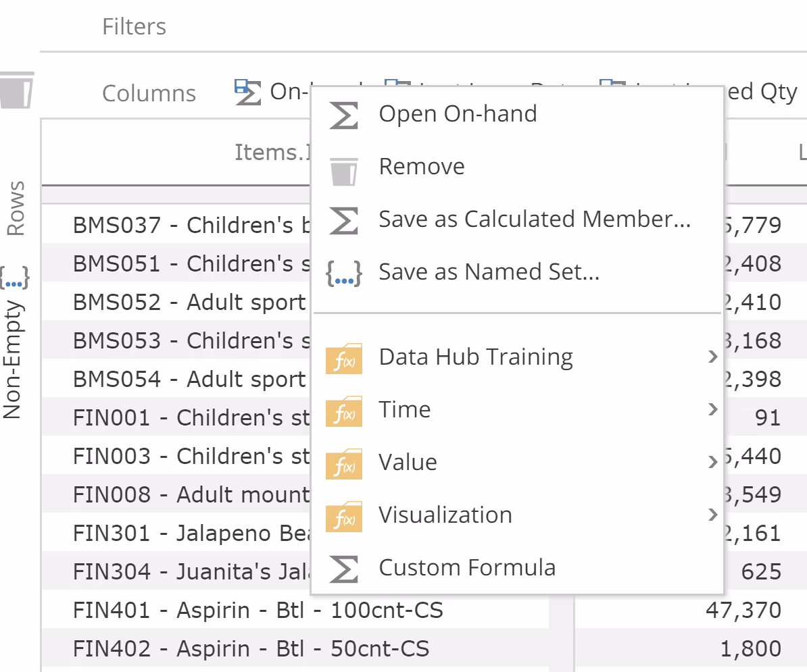
Task: Expand the Data Hub Training submenu arrow
Action: pyautogui.click(x=712, y=357)
